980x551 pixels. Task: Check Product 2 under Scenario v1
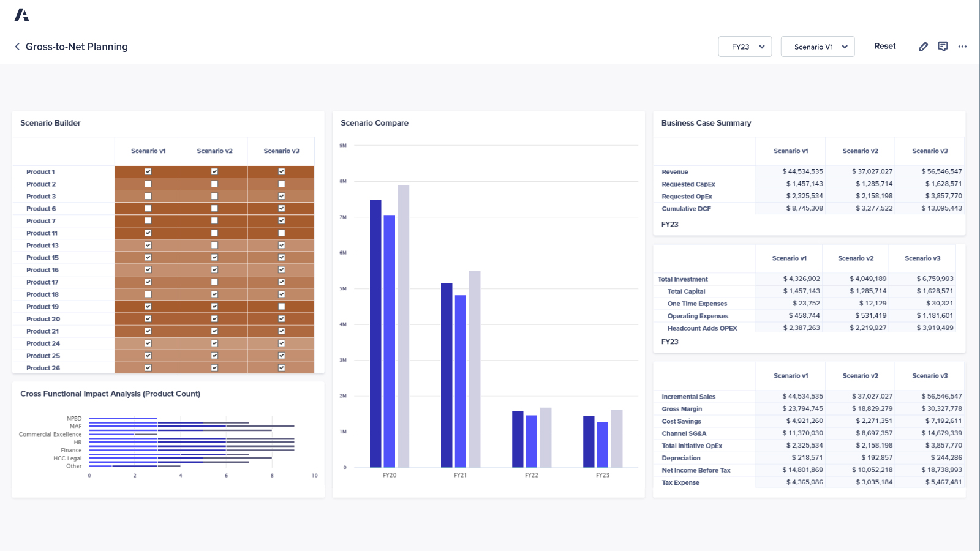coord(148,184)
